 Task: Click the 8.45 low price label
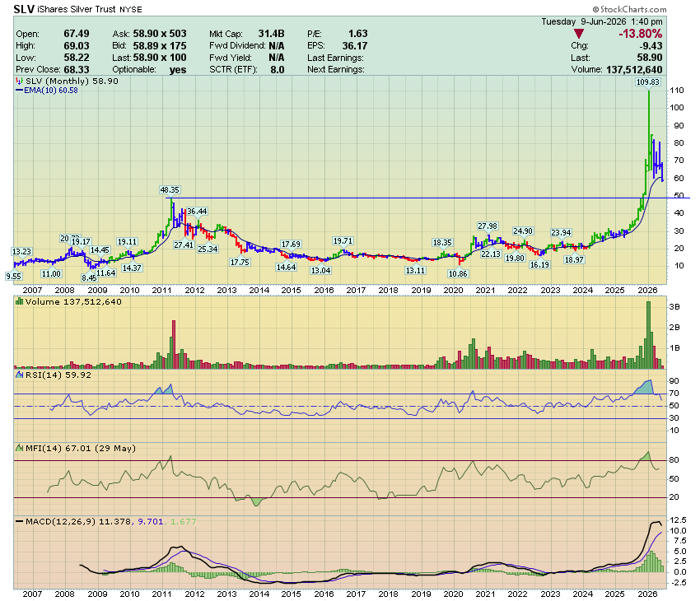pos(89,278)
